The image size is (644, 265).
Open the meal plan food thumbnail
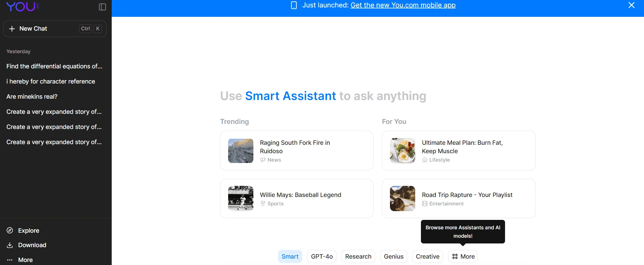(x=402, y=151)
